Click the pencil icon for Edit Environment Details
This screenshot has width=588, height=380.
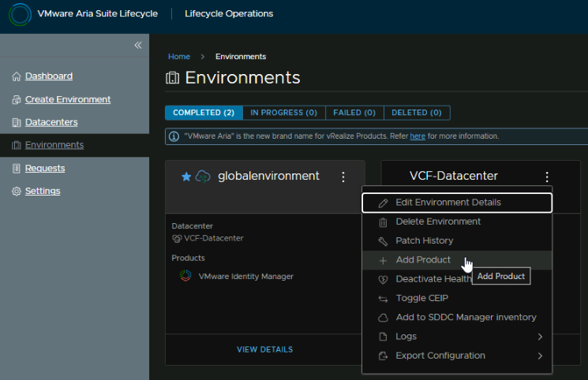point(383,203)
